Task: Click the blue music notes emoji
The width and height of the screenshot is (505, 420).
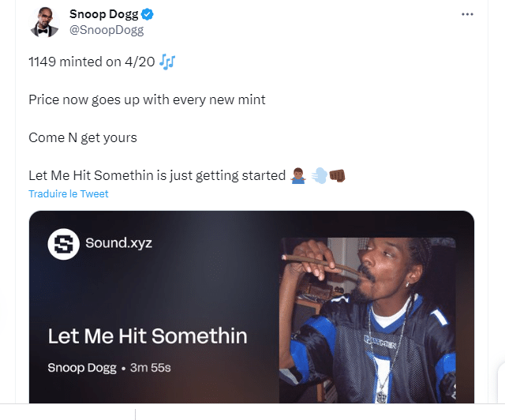Action: click(167, 62)
